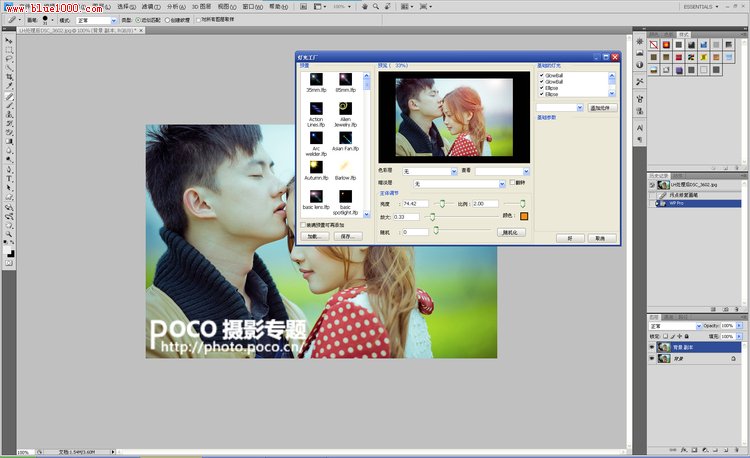Screen dimensions: 750x458
Task: Click lock-all padlock icon in Layers panel
Action: [x=687, y=336]
